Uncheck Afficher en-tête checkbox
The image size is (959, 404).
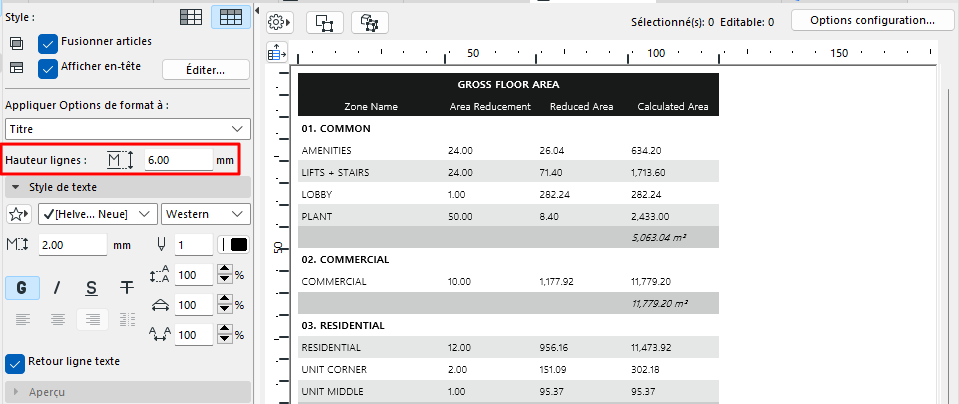[x=47, y=68]
